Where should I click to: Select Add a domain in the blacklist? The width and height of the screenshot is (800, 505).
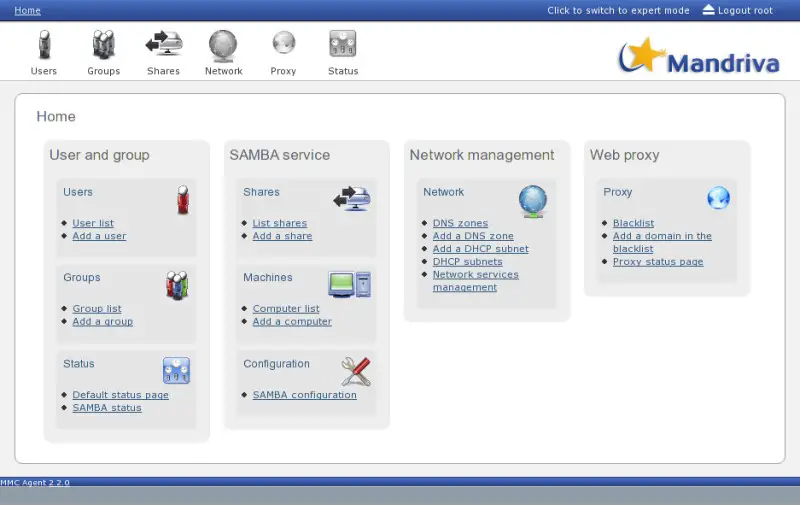click(x=662, y=242)
